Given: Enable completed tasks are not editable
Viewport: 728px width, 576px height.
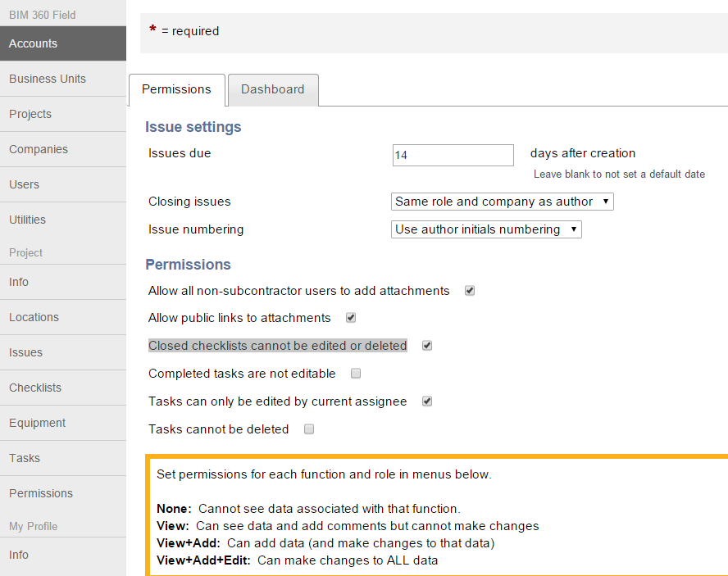Looking at the screenshot, I should pos(356,373).
